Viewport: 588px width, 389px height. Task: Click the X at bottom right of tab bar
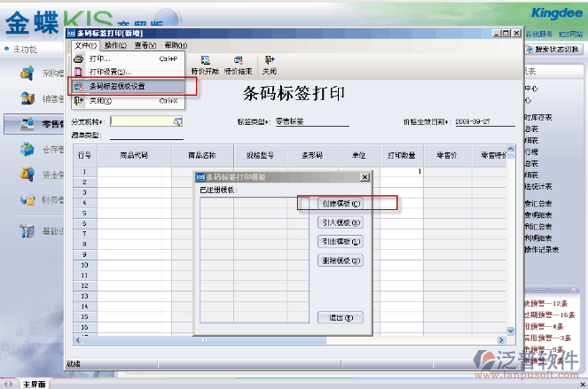click(583, 385)
